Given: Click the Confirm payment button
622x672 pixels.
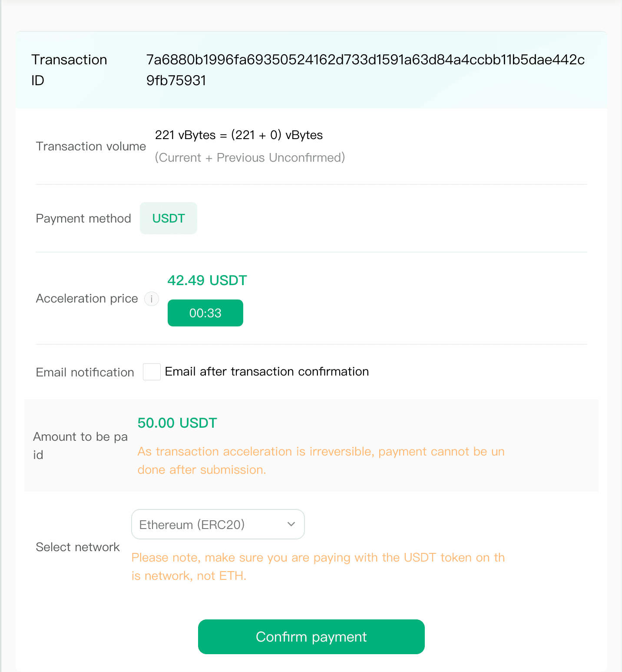Looking at the screenshot, I should pos(311,637).
